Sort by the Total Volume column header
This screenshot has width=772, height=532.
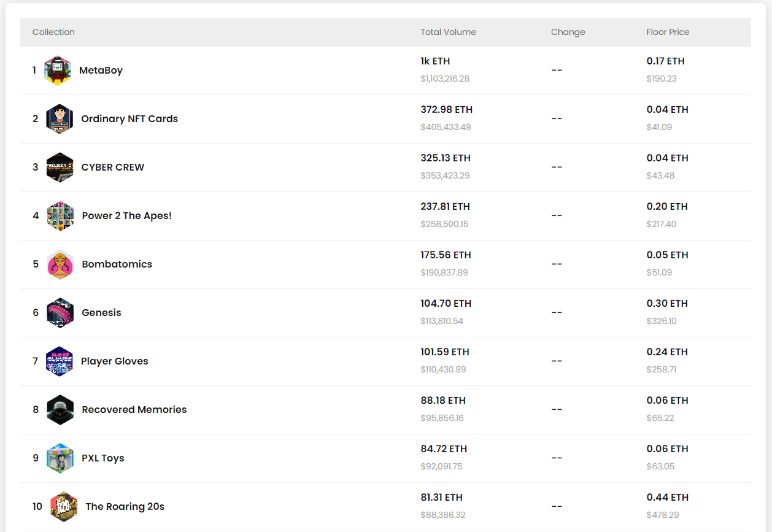[448, 32]
